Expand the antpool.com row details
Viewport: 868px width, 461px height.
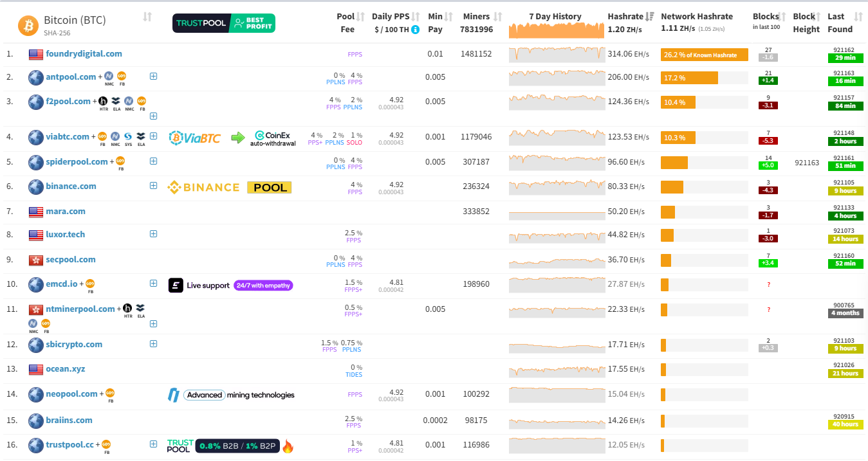(x=153, y=76)
